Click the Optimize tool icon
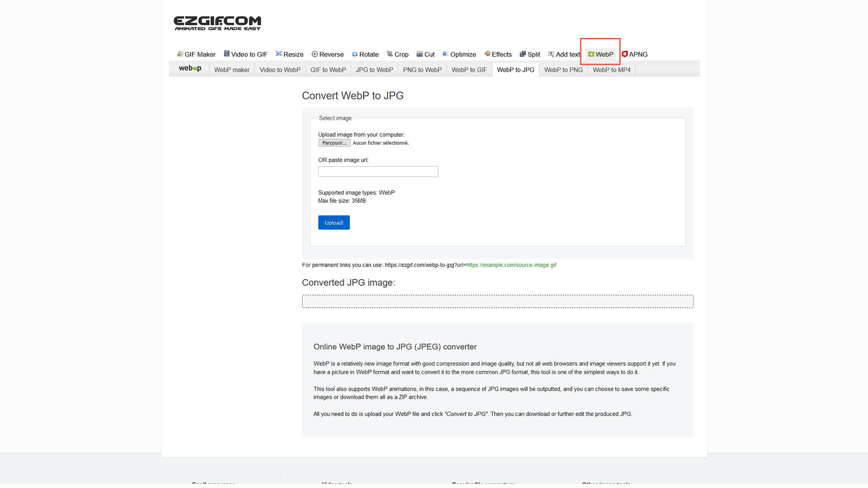 [x=445, y=54]
